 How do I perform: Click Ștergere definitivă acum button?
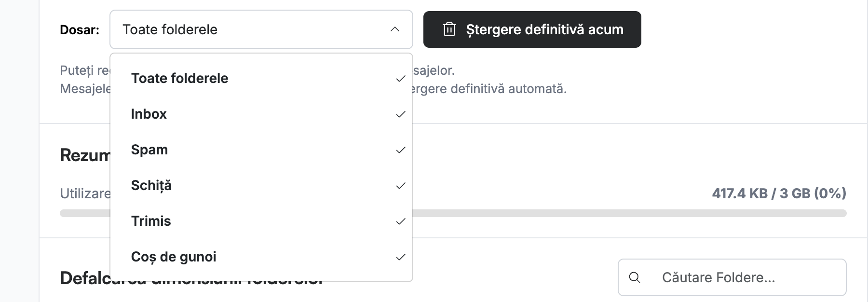point(532,29)
